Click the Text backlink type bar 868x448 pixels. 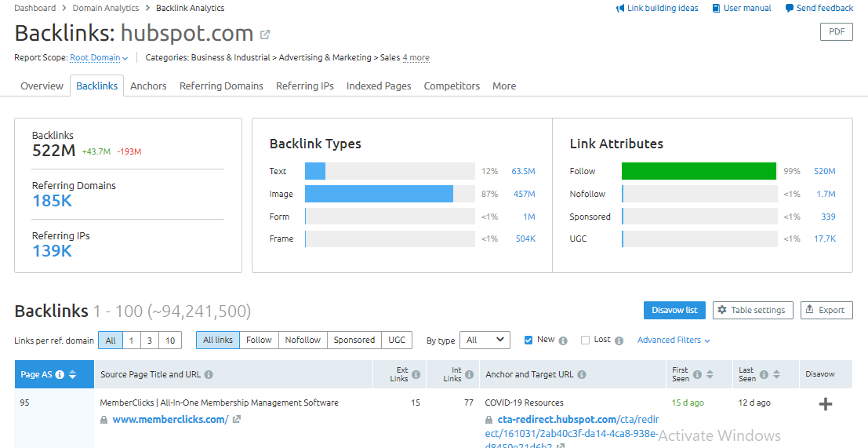point(390,171)
